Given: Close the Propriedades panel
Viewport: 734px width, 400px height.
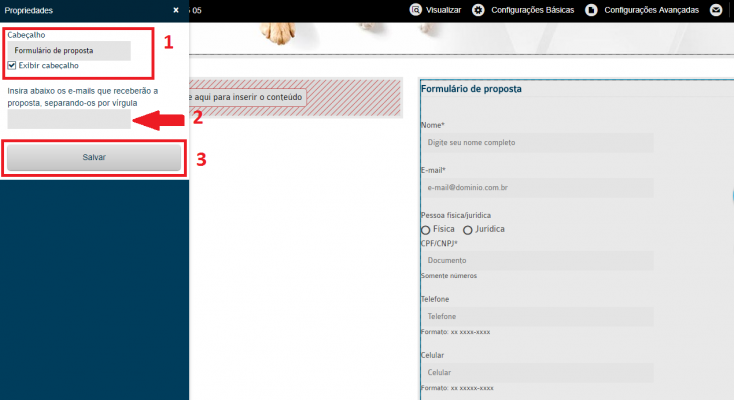Looking at the screenshot, I should pos(176,10).
